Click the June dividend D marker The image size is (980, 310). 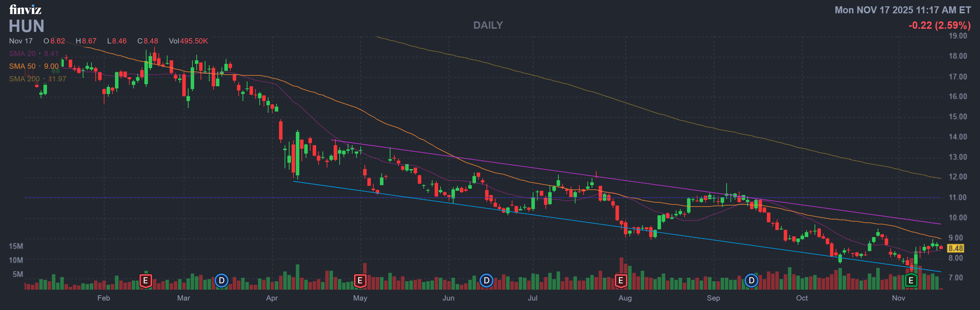tap(486, 281)
